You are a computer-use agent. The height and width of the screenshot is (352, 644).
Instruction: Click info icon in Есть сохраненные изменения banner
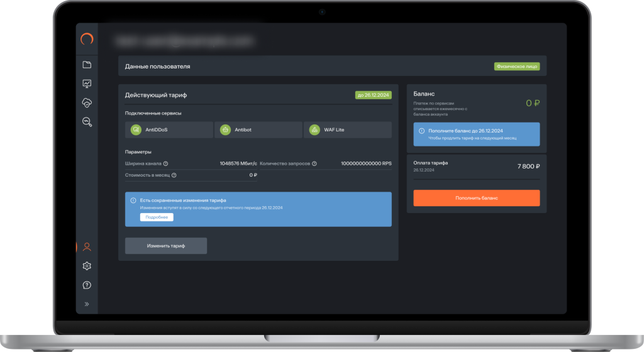(x=133, y=201)
